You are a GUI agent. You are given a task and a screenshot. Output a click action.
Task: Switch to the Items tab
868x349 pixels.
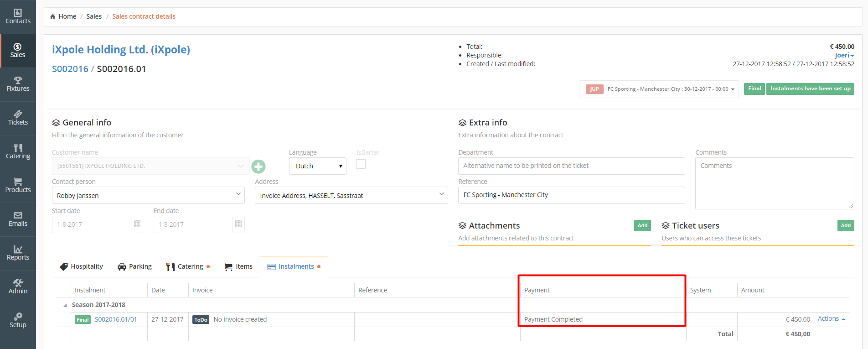click(238, 266)
